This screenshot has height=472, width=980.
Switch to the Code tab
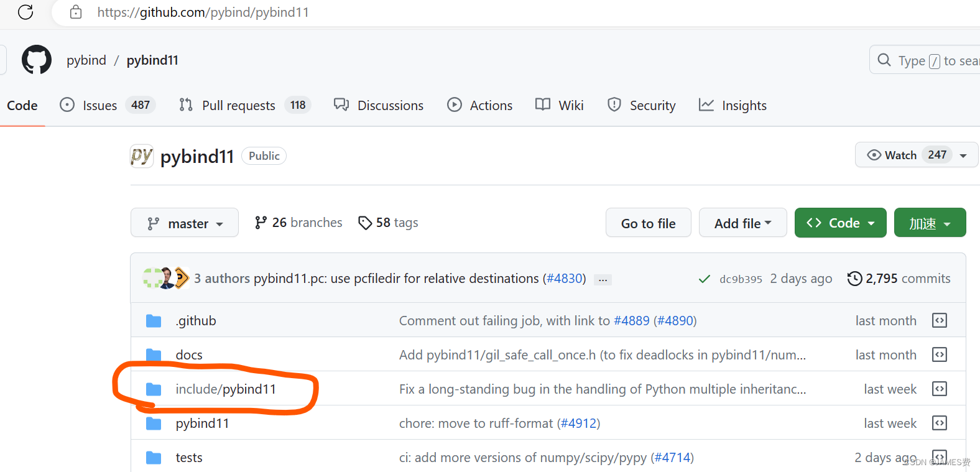22,105
